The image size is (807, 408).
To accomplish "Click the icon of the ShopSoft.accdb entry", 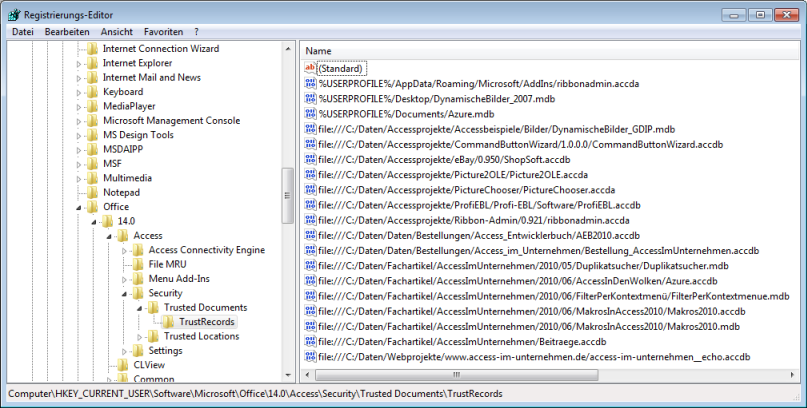I will (x=310, y=160).
